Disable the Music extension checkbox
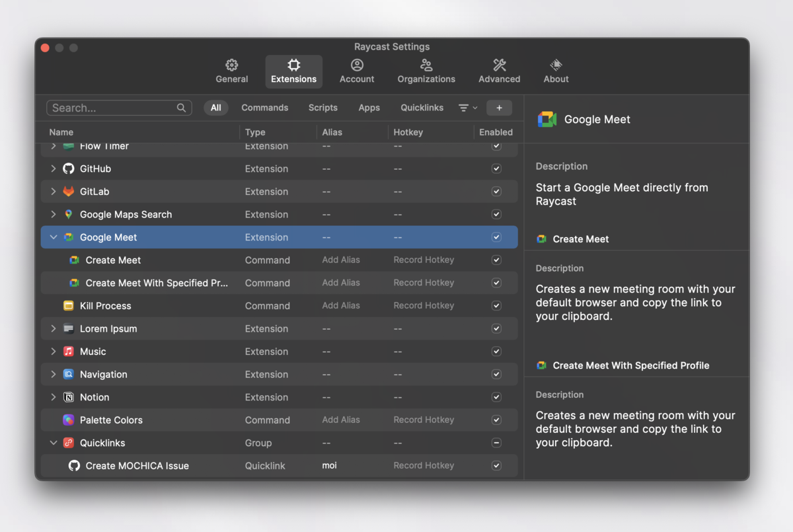 pos(496,352)
